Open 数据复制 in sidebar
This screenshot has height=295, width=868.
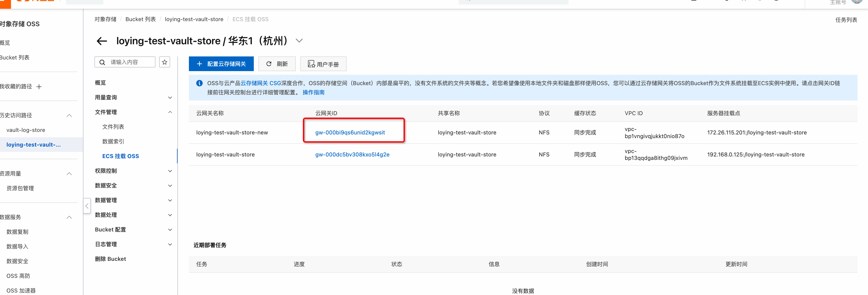17,232
